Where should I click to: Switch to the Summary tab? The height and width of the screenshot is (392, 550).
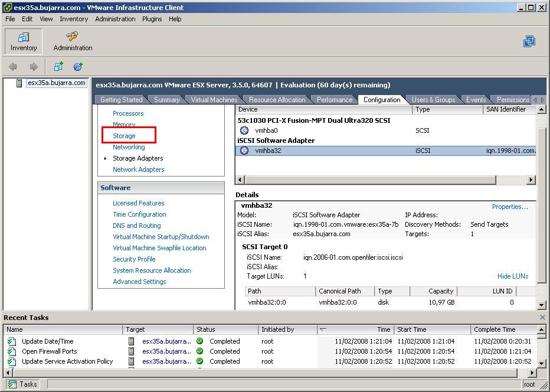pos(166,100)
